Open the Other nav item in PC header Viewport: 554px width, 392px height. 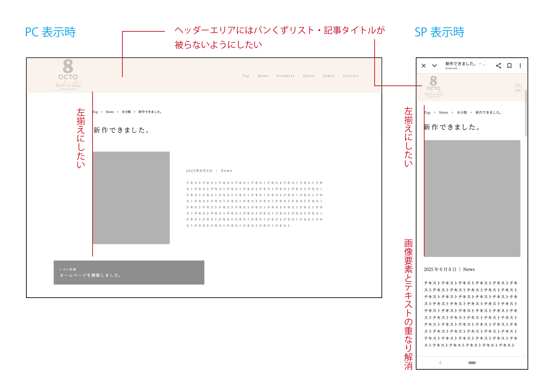coord(329,76)
